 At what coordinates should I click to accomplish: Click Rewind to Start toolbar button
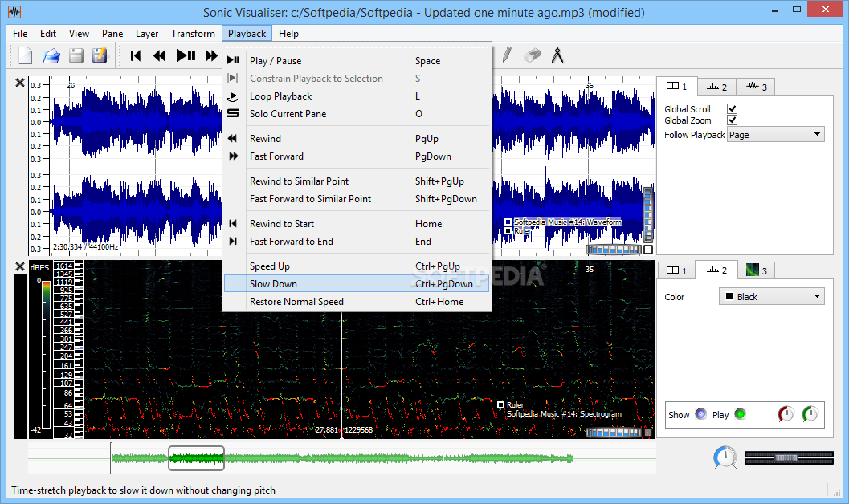(x=136, y=55)
